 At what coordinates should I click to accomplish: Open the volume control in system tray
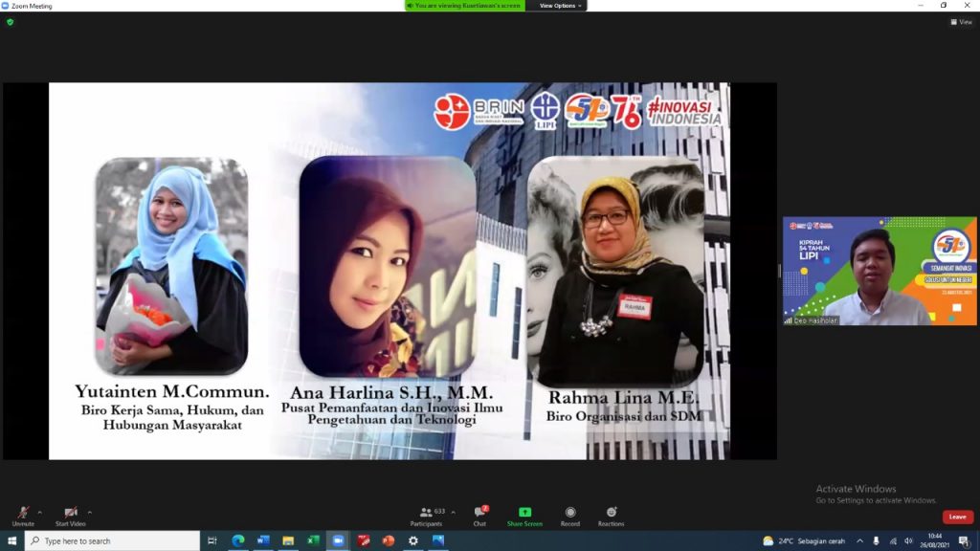(x=908, y=540)
